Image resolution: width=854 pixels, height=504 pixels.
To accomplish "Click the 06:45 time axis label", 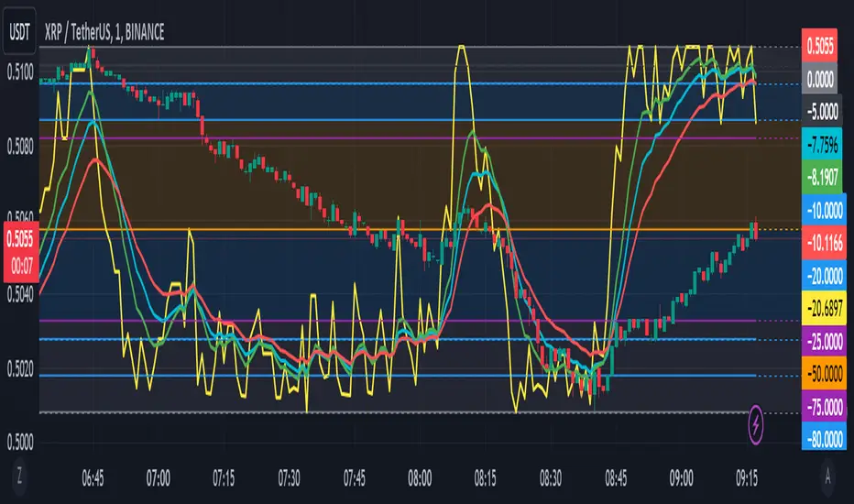I will pyautogui.click(x=93, y=477).
